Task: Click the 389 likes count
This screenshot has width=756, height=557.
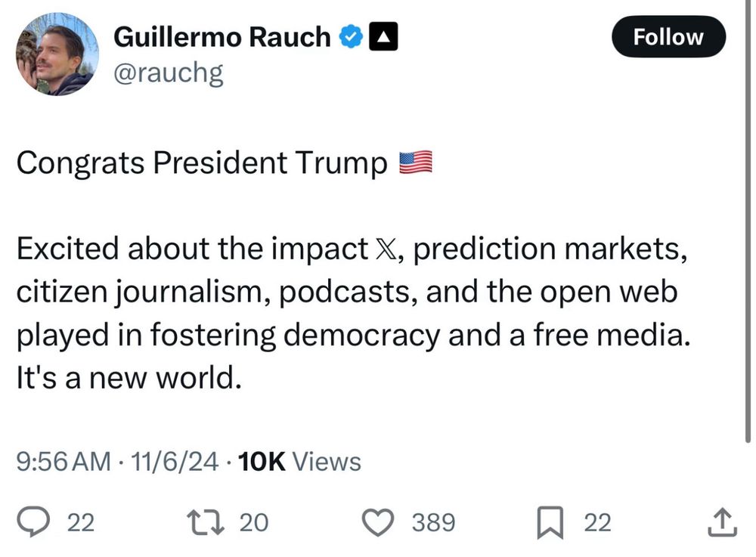Action: [x=433, y=522]
